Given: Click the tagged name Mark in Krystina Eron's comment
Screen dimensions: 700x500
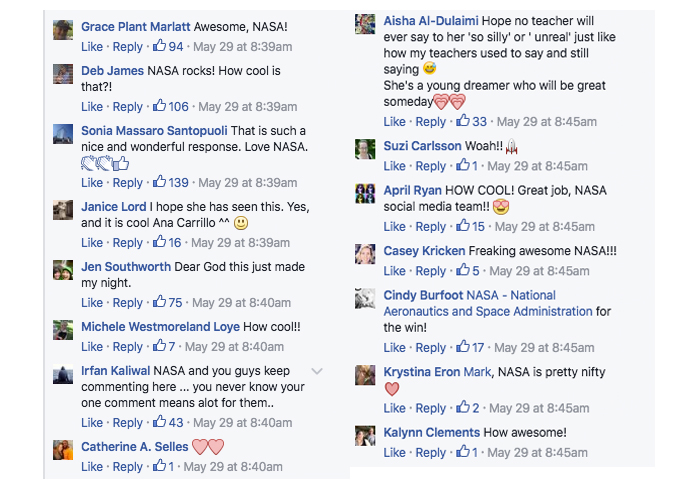Looking at the screenshot, I should click(477, 372).
